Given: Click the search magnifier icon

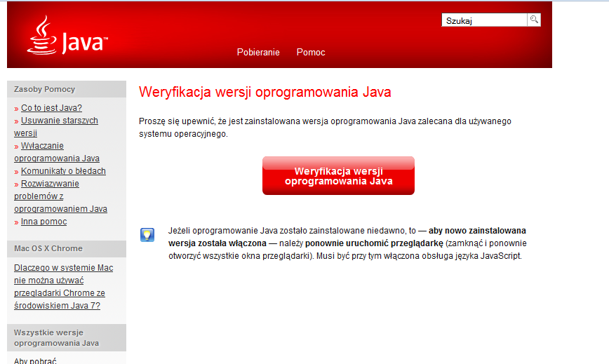Looking at the screenshot, I should click(x=534, y=20).
